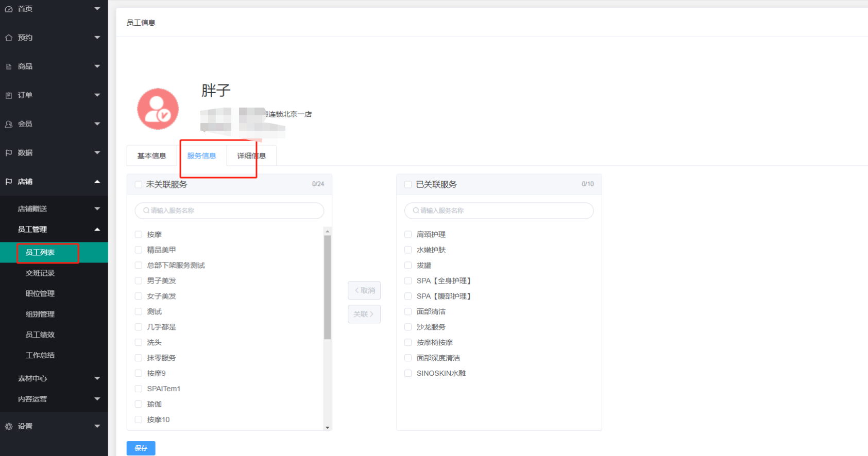Click the document icon beside 订单
The width and height of the screenshot is (868, 456).
(9, 95)
